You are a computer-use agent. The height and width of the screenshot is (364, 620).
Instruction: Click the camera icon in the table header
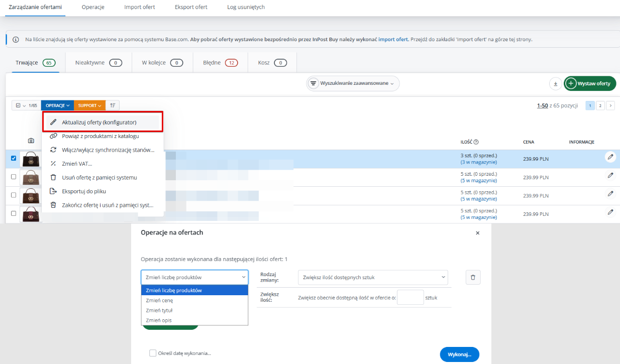coord(31,141)
